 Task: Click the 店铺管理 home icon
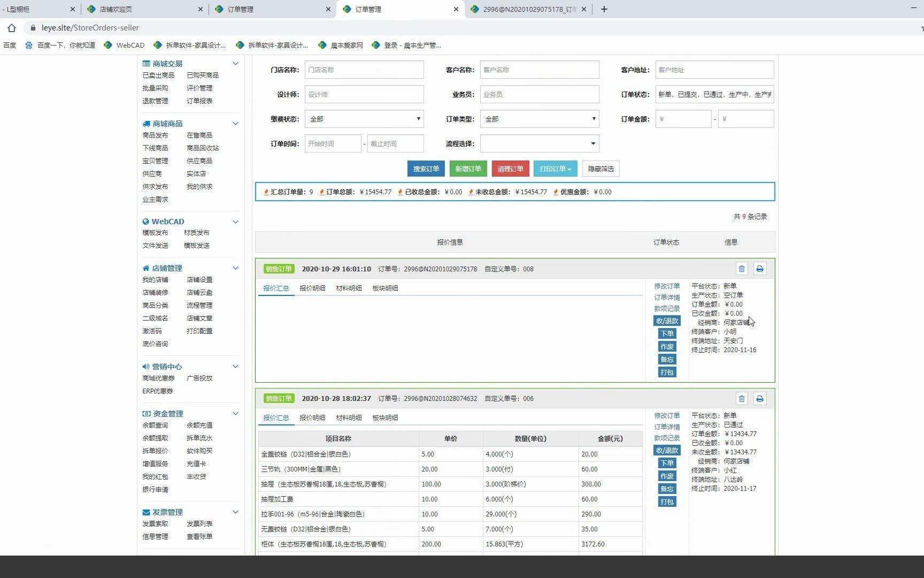tap(146, 268)
